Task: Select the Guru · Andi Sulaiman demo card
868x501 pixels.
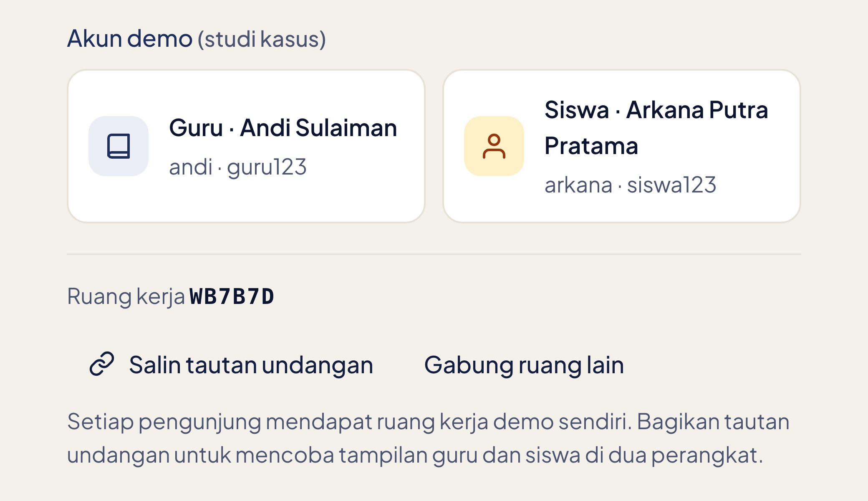Action: pyautogui.click(x=246, y=146)
